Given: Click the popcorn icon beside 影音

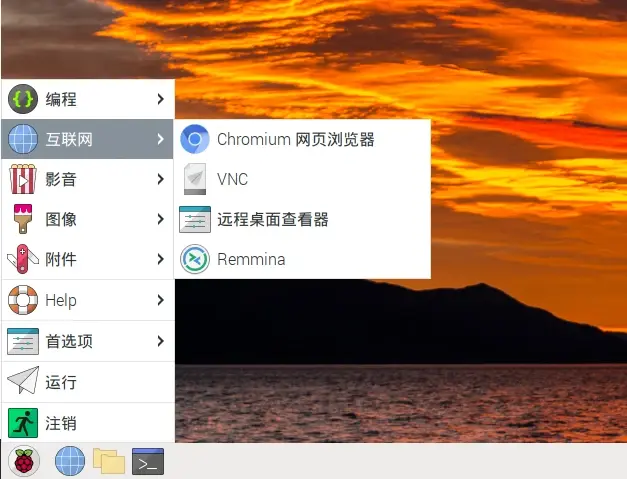Looking at the screenshot, I should [x=23, y=179].
